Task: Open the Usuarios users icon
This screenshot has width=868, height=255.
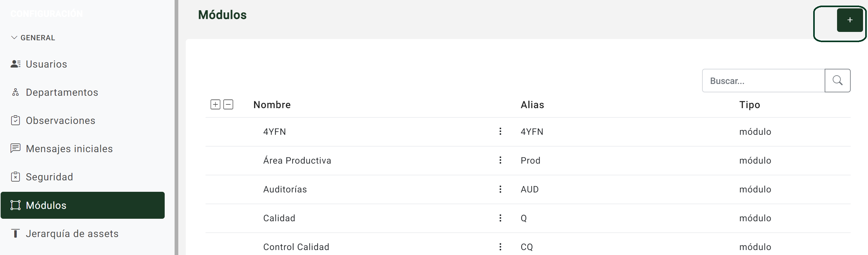Action: tap(15, 64)
